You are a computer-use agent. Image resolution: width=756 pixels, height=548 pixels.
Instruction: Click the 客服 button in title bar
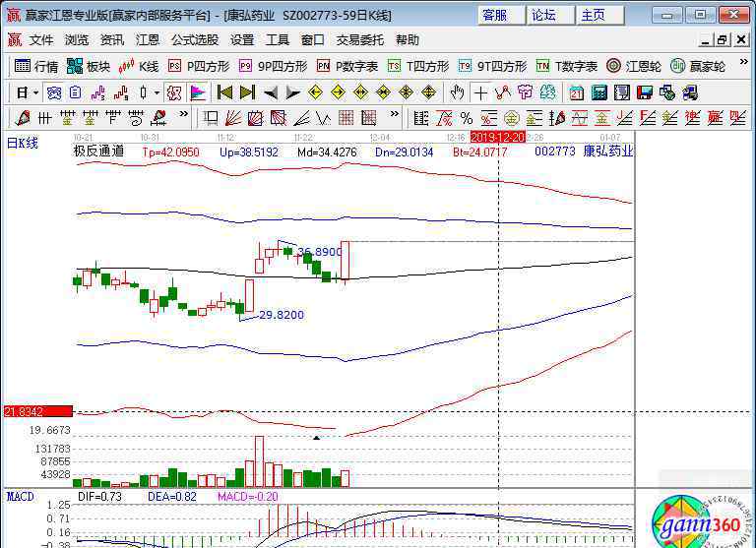coord(501,16)
